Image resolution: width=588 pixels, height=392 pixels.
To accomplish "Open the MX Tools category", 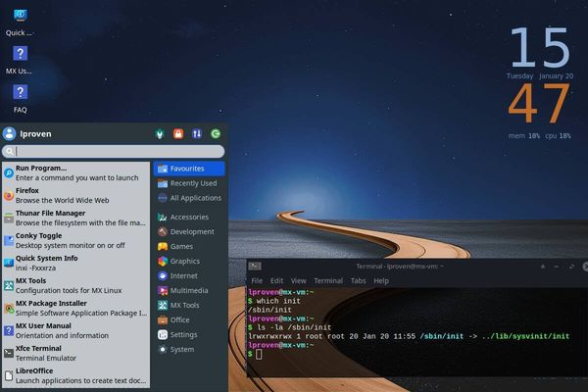I will 189,305.
